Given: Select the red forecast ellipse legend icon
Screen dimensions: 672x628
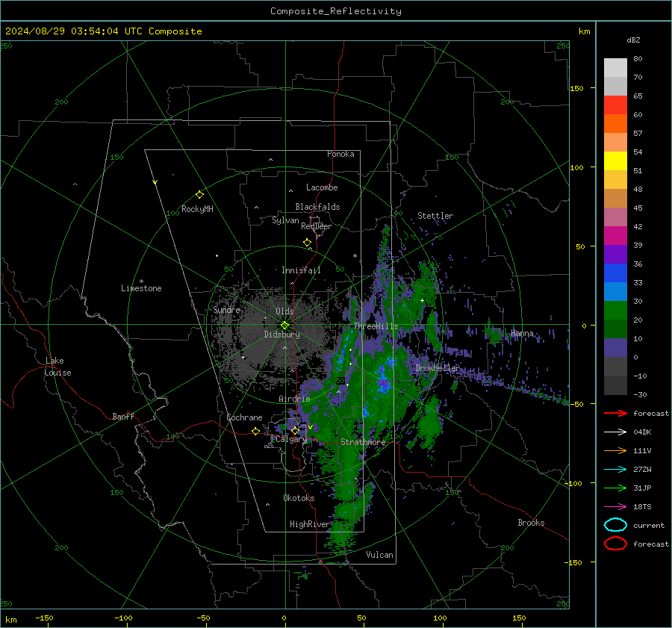Looking at the screenshot, I should coord(615,544).
